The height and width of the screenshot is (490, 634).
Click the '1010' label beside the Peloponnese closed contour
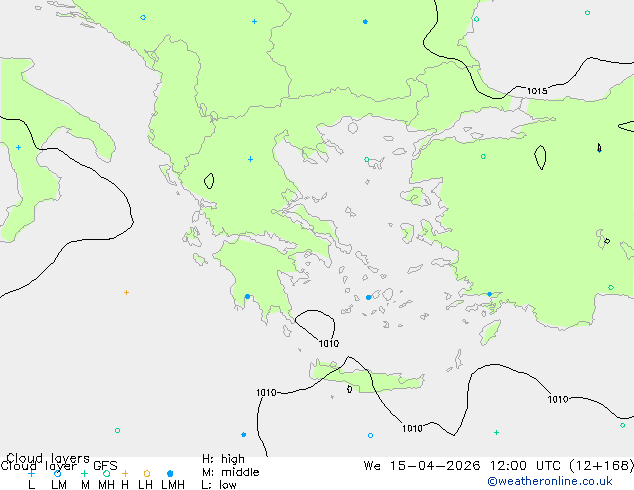coord(329,344)
